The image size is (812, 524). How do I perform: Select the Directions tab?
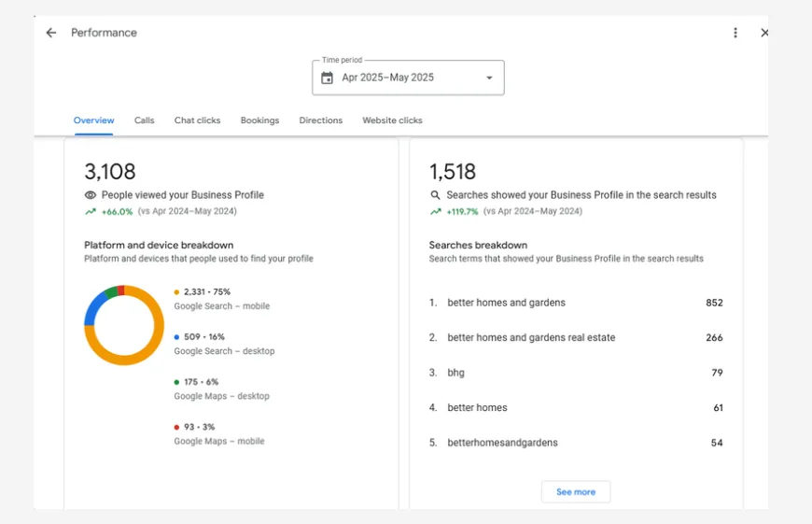(320, 120)
